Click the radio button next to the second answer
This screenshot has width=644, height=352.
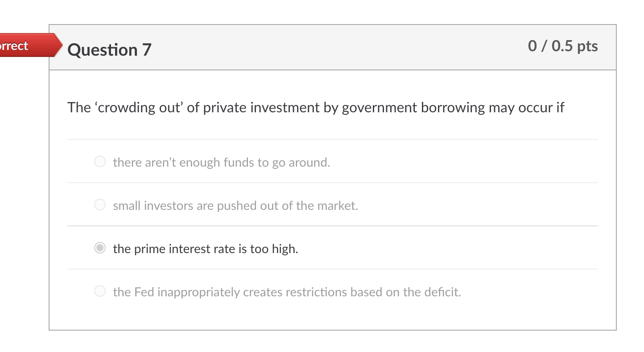[x=99, y=205]
